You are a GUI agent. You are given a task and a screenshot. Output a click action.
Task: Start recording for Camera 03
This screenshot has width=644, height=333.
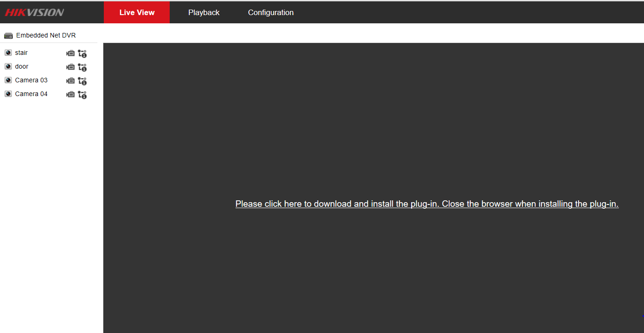point(70,81)
